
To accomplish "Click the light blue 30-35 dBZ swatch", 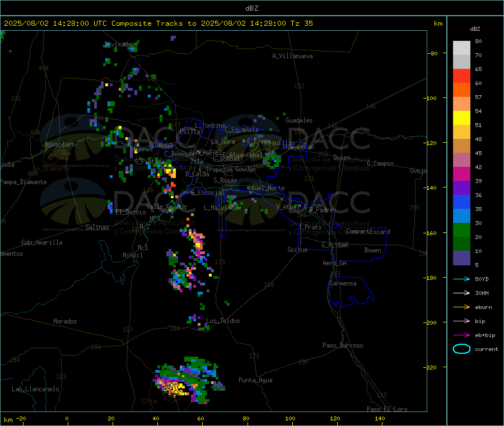I will pos(461,216).
